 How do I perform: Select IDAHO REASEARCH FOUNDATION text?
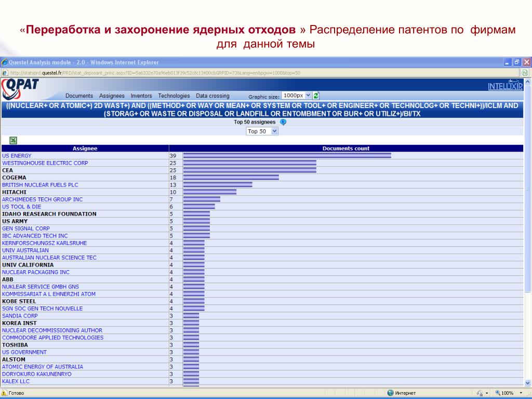49,214
